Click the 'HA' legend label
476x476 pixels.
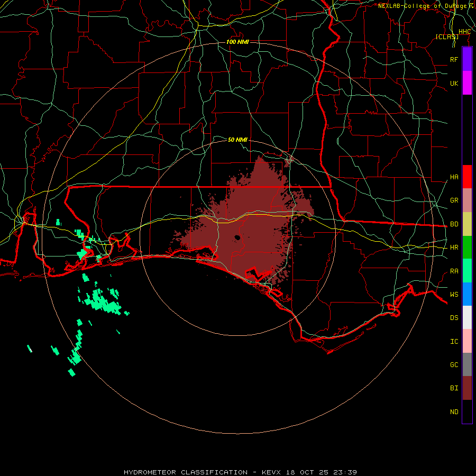[x=454, y=177]
